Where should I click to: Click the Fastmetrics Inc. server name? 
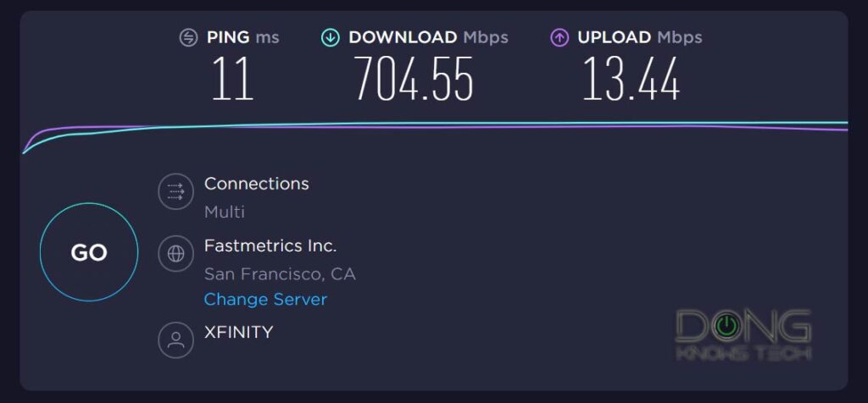[270, 246]
